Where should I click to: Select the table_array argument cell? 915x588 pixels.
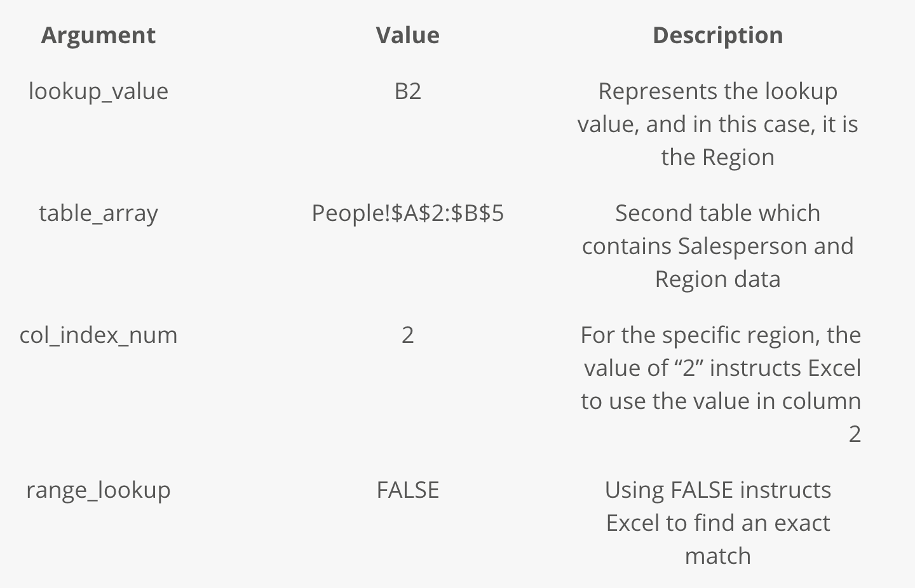point(98,213)
